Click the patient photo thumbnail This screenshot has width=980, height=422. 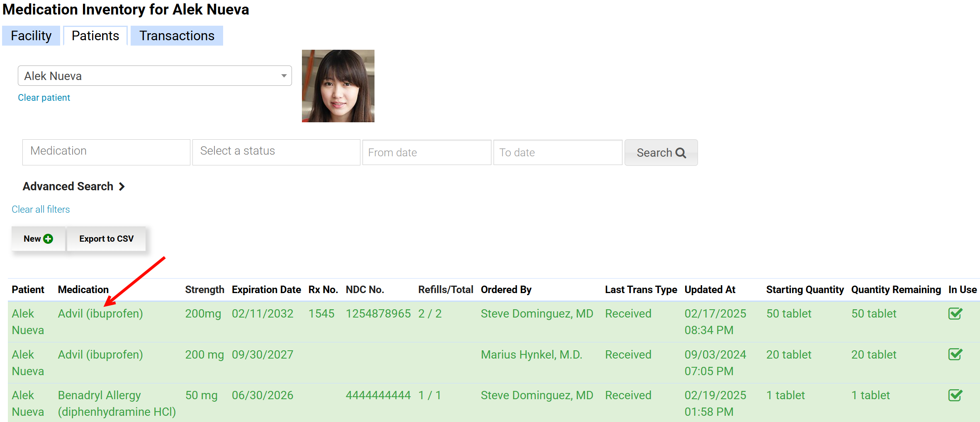(x=338, y=86)
